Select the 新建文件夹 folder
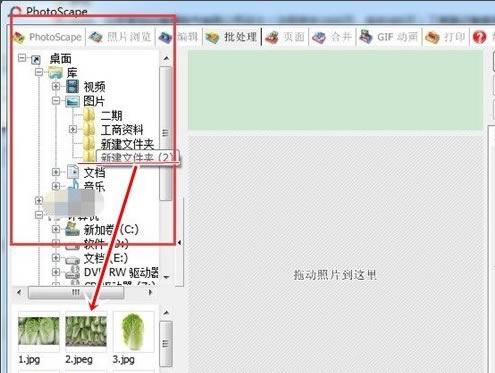495x373 pixels. 127,144
